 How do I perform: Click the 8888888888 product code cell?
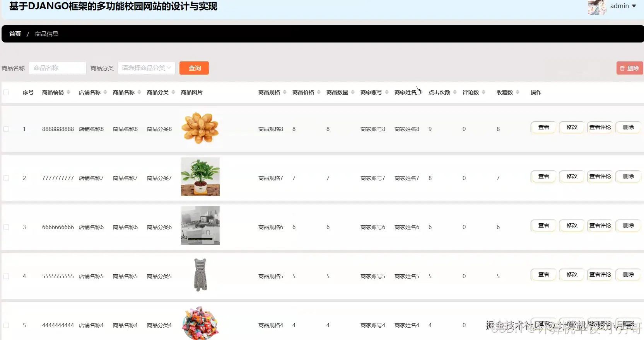pos(58,129)
